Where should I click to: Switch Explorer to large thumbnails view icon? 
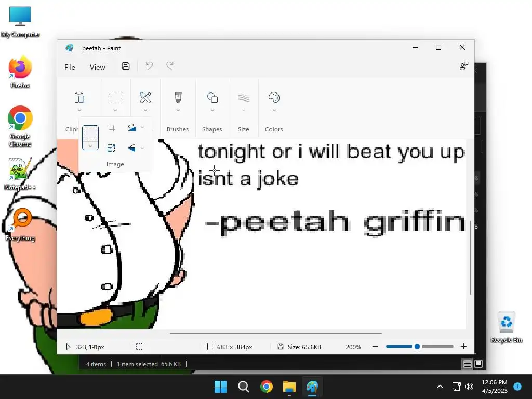coord(478,364)
